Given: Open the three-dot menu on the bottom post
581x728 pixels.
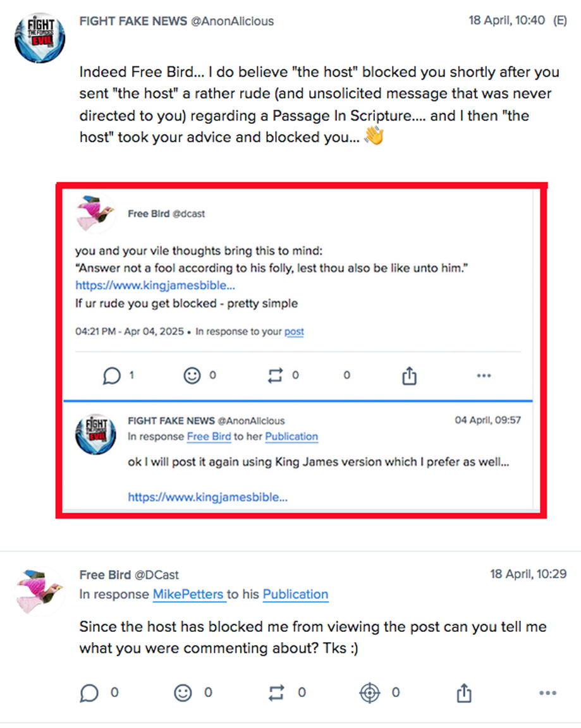Looking at the screenshot, I should [547, 693].
